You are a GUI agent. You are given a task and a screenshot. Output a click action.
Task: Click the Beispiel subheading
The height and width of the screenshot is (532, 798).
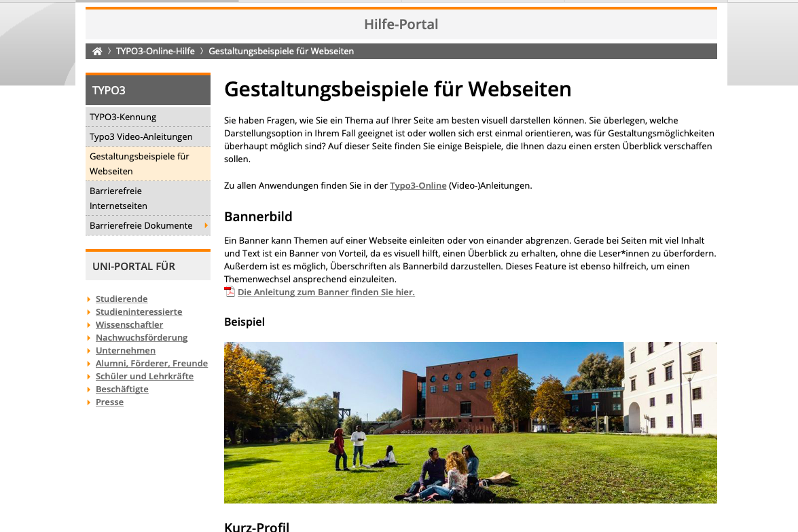(244, 322)
